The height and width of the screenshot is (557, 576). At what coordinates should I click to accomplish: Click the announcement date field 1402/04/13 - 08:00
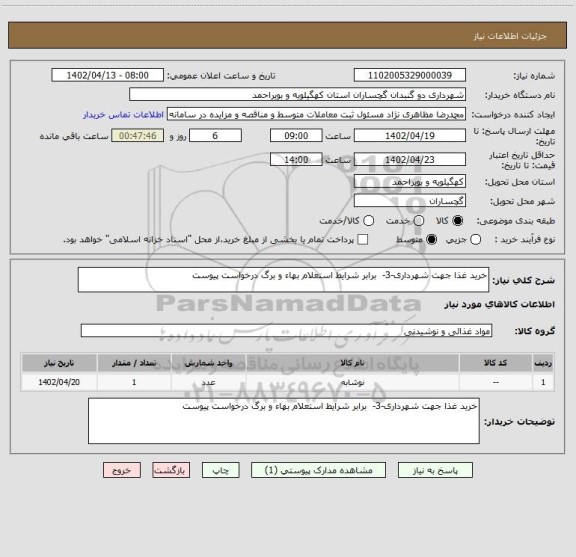[x=108, y=75]
